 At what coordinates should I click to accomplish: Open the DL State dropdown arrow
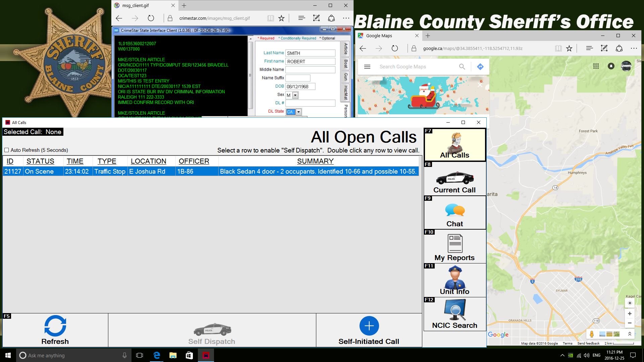click(x=299, y=112)
